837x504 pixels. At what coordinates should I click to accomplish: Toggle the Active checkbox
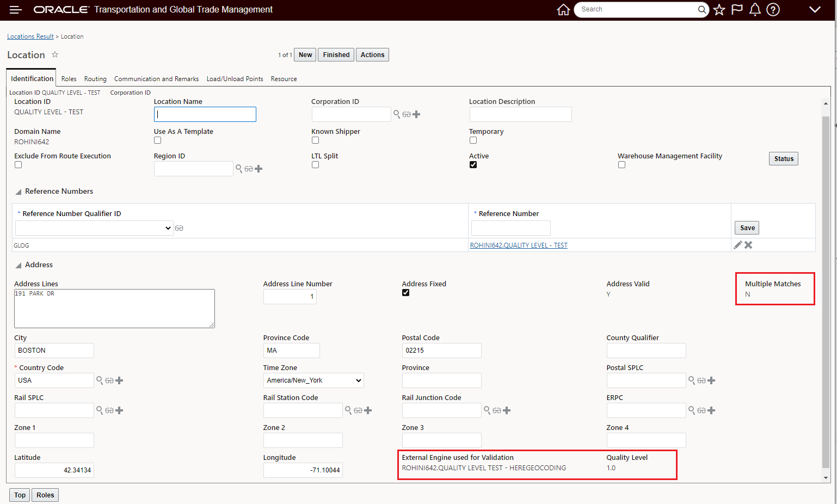tap(473, 165)
